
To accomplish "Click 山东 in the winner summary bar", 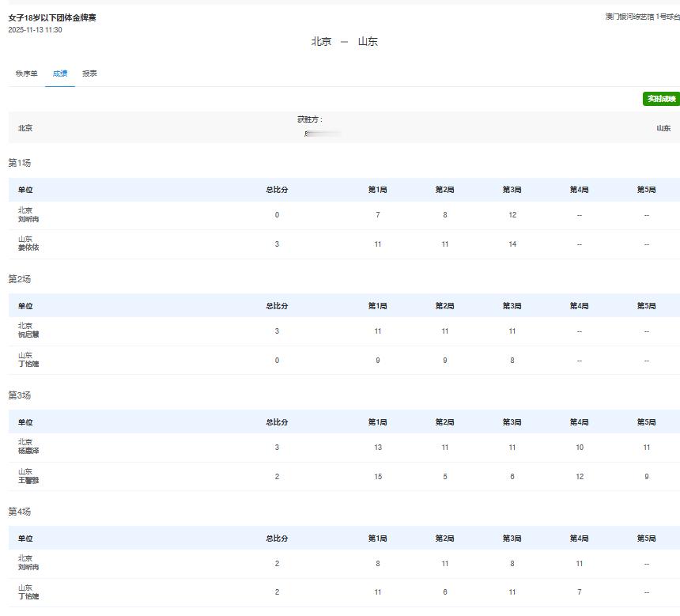I will click(x=663, y=128).
